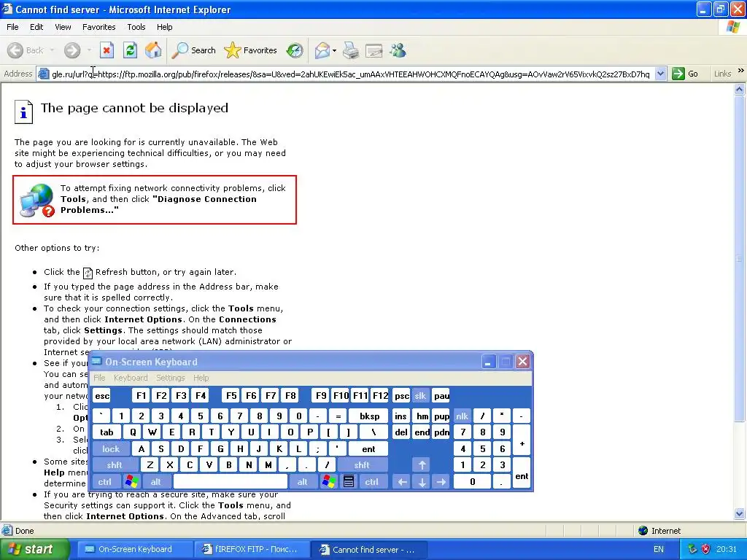The height and width of the screenshot is (560, 747).
Task: Open the File menu in Internet Explorer
Action: click(x=12, y=27)
